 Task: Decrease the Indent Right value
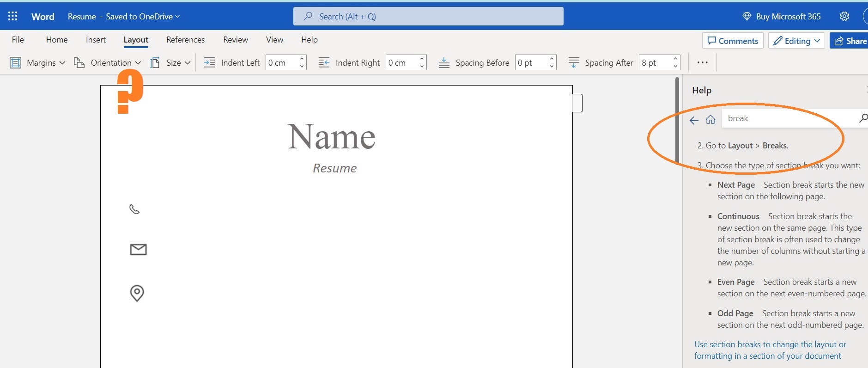(422, 67)
